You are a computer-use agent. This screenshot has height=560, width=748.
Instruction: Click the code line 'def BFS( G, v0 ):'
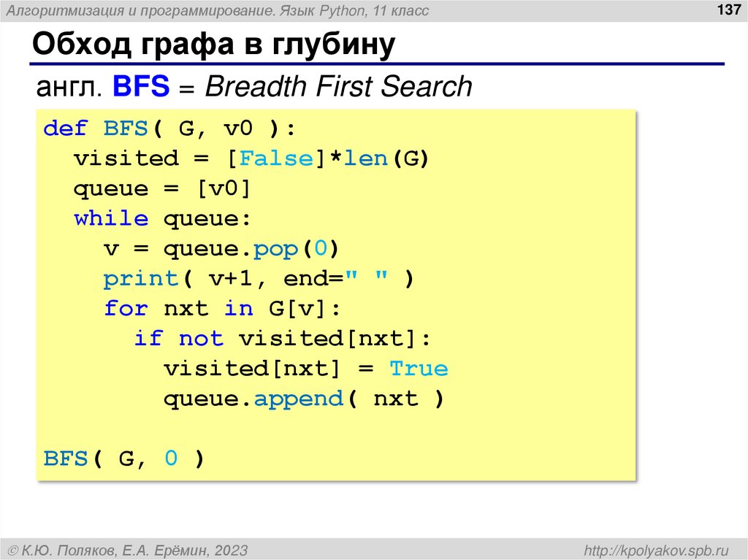tap(169, 129)
